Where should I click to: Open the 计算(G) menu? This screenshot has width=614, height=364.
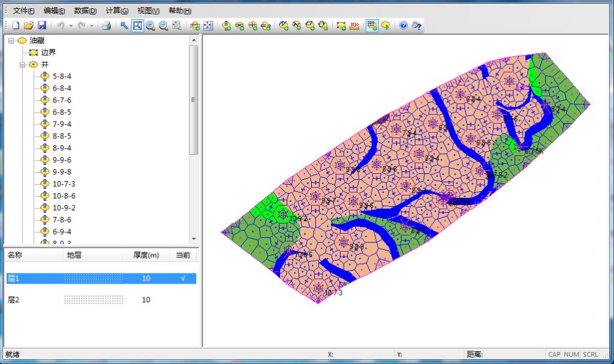(116, 11)
